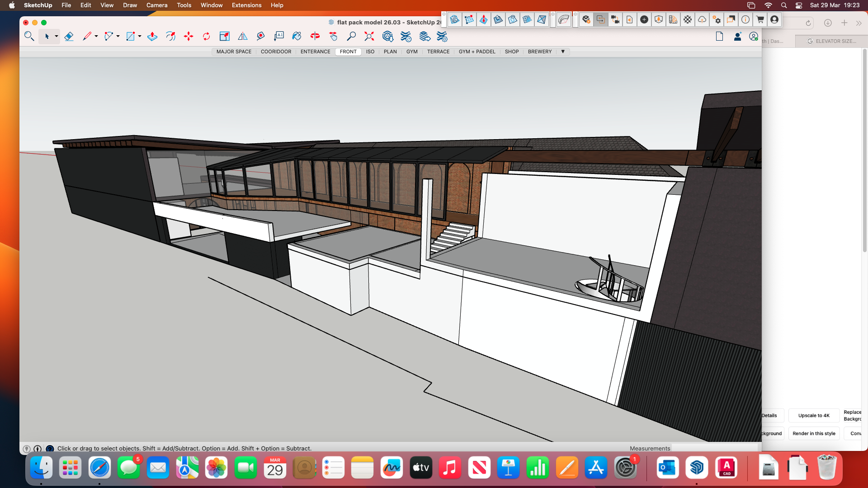The width and height of the screenshot is (868, 488).
Task: Select the Tape Measure tool
Action: (260, 37)
